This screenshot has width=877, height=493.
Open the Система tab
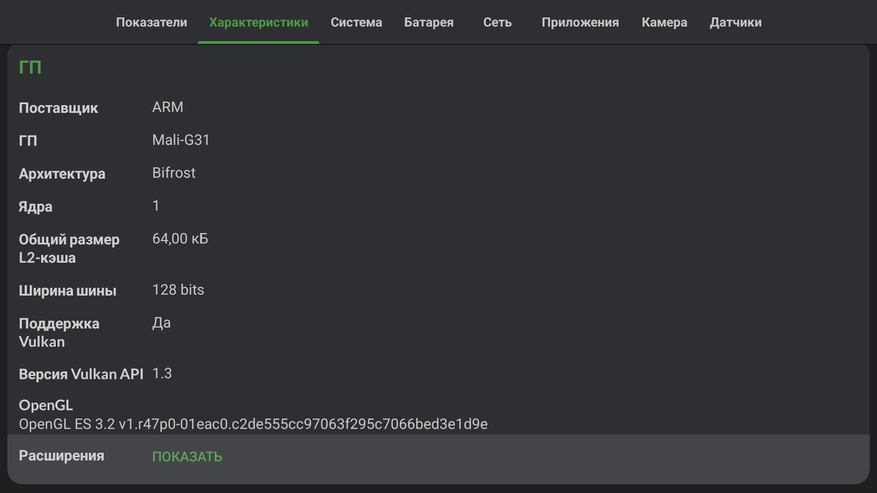356,22
